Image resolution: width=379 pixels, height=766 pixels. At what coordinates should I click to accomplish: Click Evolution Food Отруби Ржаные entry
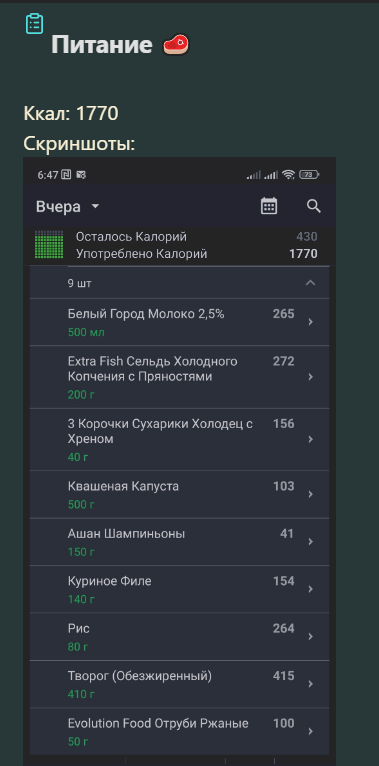(179, 731)
